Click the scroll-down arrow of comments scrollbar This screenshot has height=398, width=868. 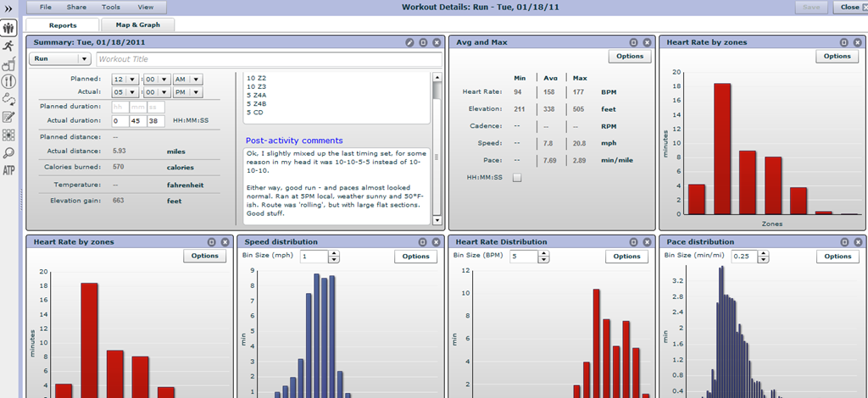(x=437, y=220)
